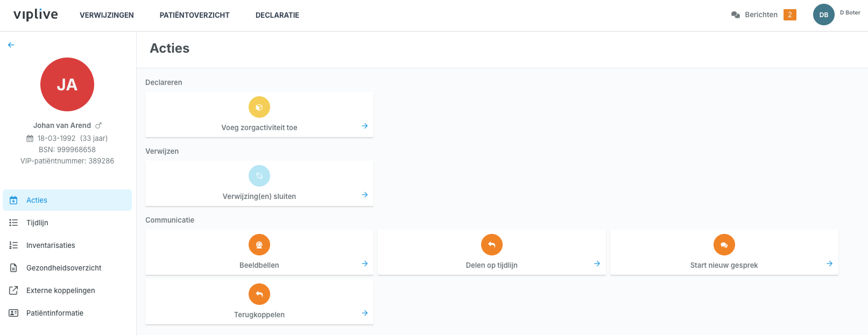
Task: Click arrow on Verwijzing(en) sluiten card
Action: (365, 195)
